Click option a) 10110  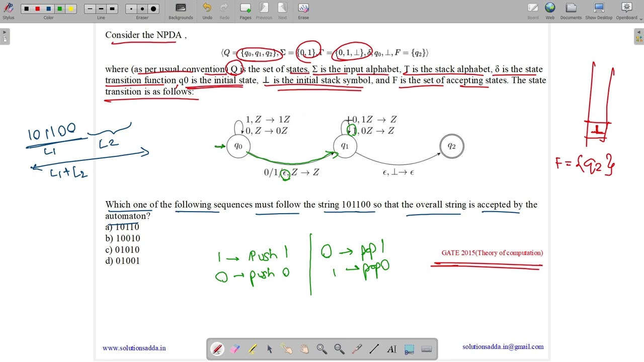pyautogui.click(x=122, y=227)
